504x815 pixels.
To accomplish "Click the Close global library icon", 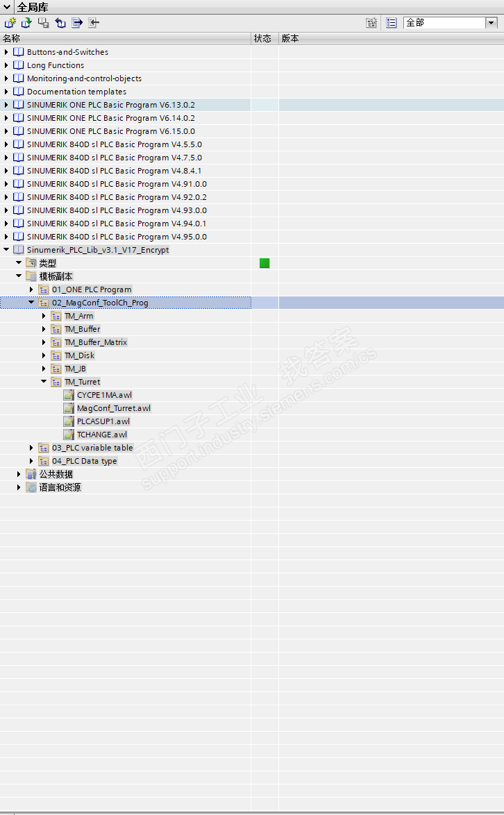I will coord(60,23).
